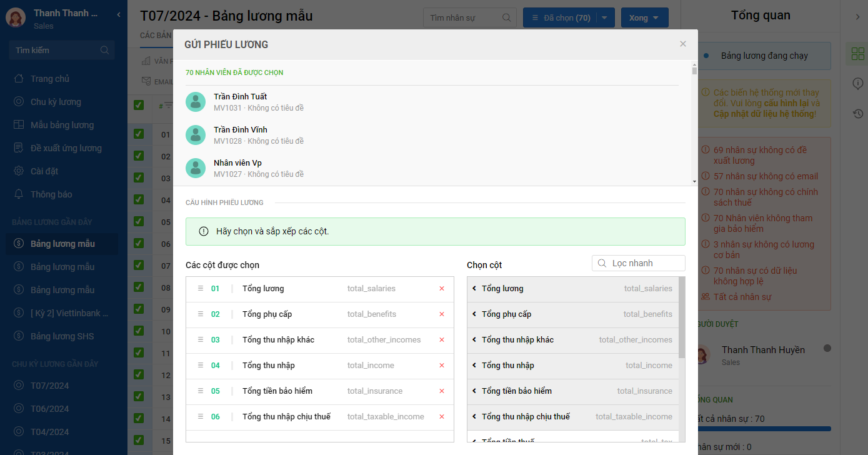Remove Tổng thu nhập (total_income) selected column

coord(442,366)
